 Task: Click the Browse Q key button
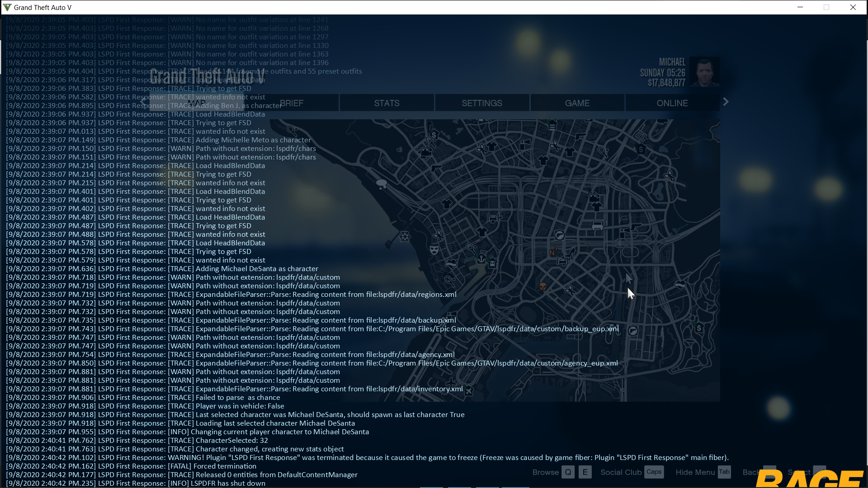568,472
